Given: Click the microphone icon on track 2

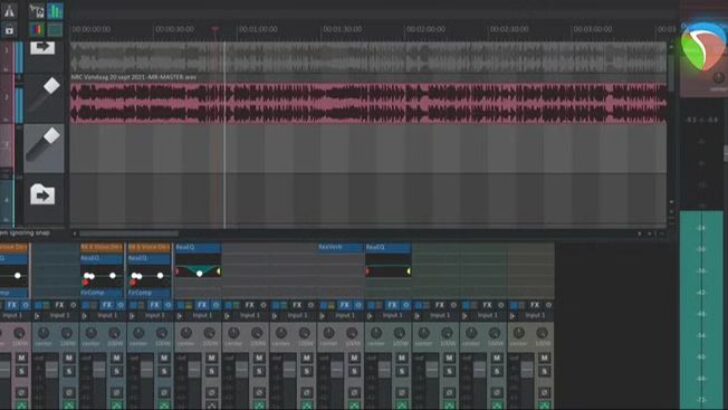Looking at the screenshot, I should click(44, 96).
